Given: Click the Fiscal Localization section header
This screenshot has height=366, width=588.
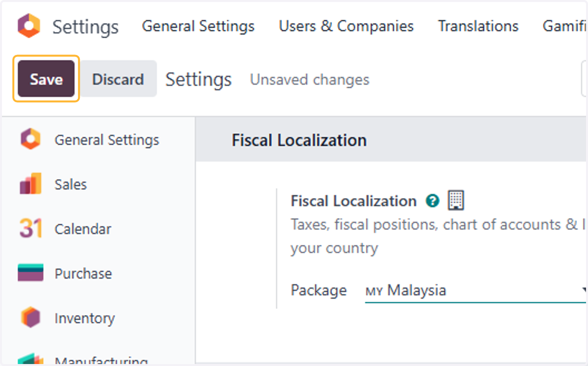Looking at the screenshot, I should coord(299,140).
